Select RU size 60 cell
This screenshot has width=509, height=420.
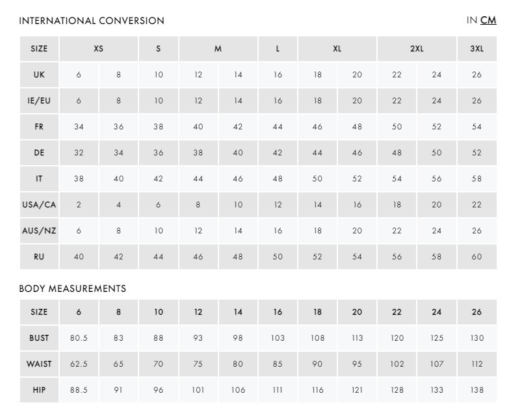477,257
